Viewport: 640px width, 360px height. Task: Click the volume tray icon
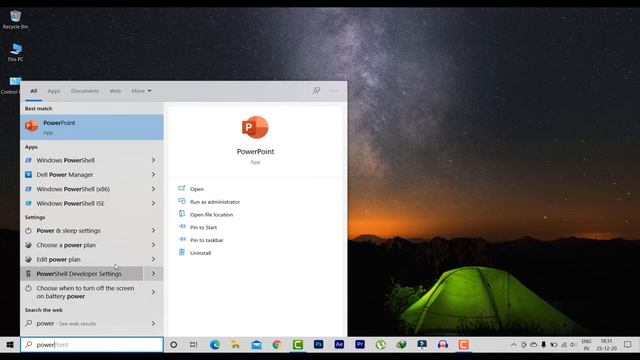pos(573,345)
